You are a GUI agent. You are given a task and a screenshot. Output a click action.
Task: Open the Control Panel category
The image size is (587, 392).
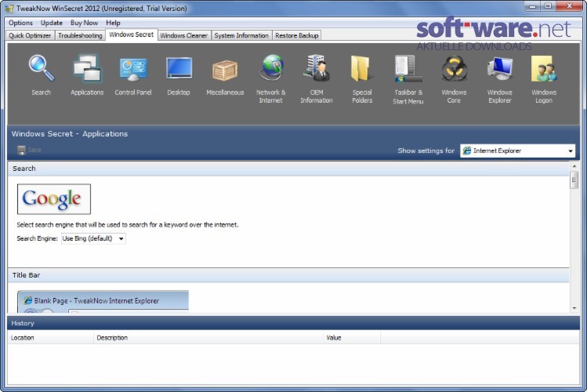click(x=133, y=69)
